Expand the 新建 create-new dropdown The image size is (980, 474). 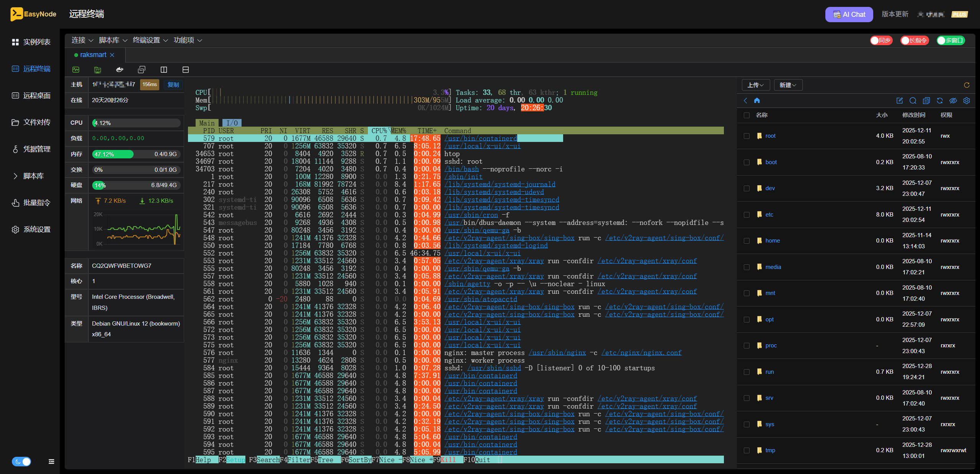tap(788, 85)
